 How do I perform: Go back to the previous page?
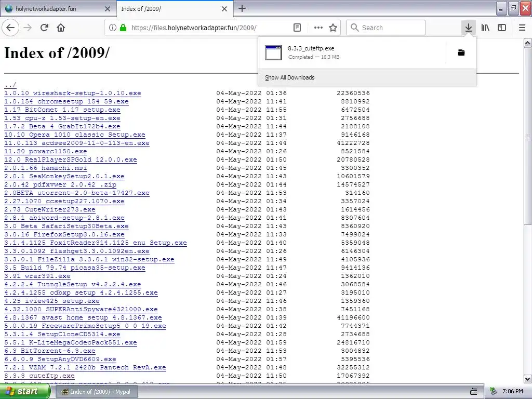10,28
